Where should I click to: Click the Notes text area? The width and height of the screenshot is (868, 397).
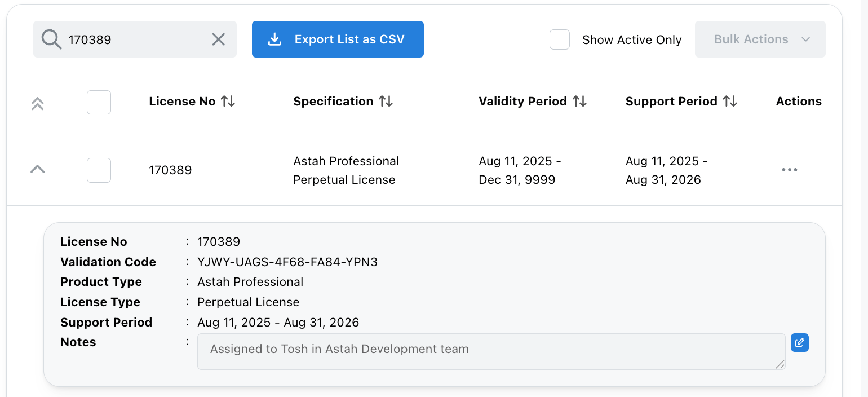pos(491,351)
